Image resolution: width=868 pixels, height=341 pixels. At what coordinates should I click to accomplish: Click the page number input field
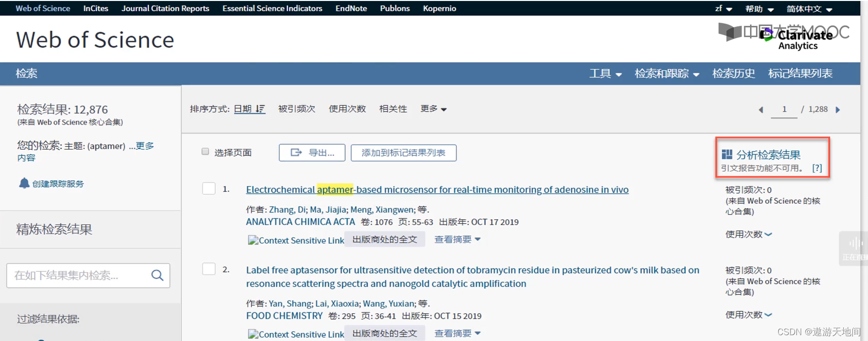pyautogui.click(x=784, y=110)
